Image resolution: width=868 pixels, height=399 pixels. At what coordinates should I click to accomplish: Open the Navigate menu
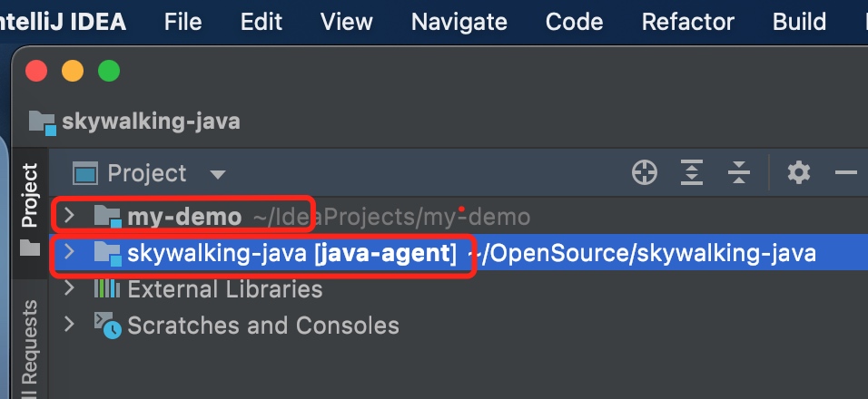tap(459, 22)
